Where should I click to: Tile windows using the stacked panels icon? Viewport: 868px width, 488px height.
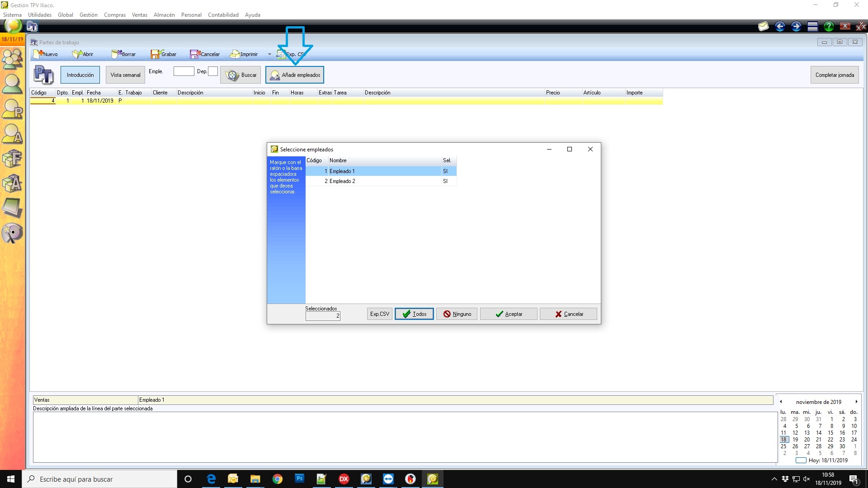pyautogui.click(x=812, y=27)
